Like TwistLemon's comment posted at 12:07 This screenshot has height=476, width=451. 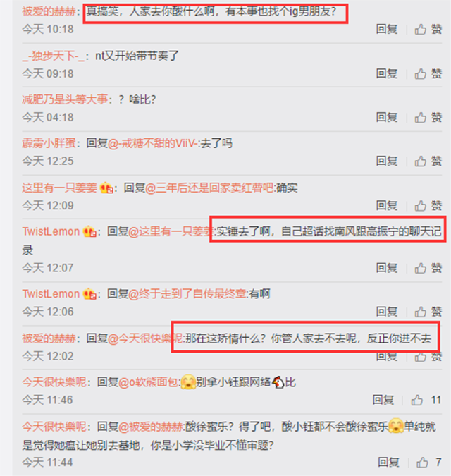click(x=428, y=268)
